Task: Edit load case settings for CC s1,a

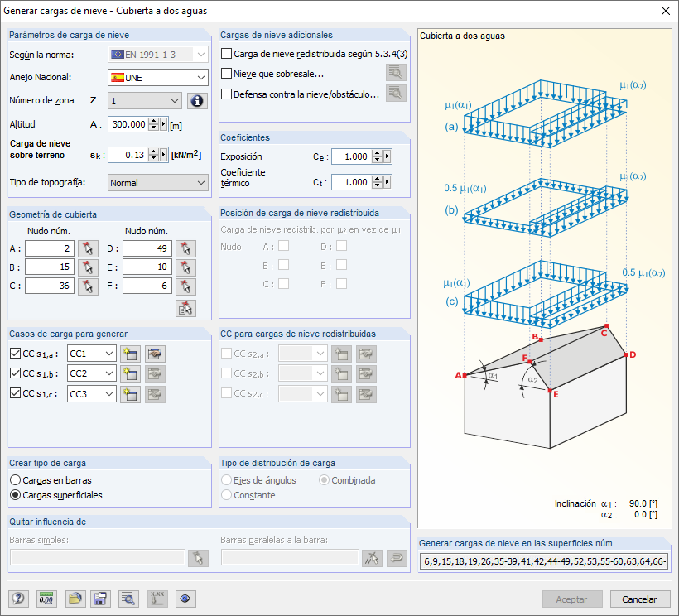Action: pos(155,354)
